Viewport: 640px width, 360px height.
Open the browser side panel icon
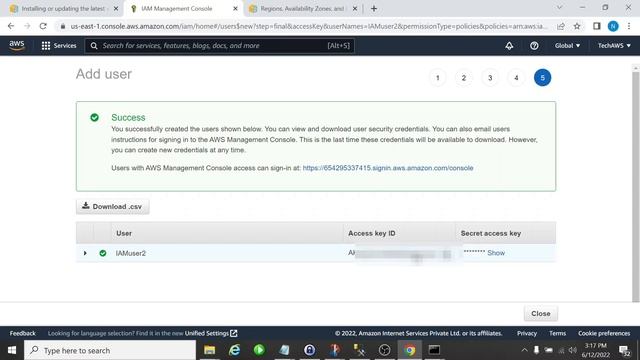click(x=597, y=26)
